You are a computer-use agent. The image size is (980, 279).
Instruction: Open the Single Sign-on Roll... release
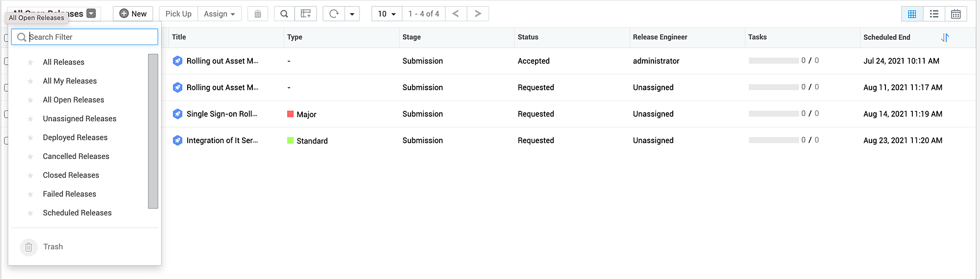click(x=221, y=114)
